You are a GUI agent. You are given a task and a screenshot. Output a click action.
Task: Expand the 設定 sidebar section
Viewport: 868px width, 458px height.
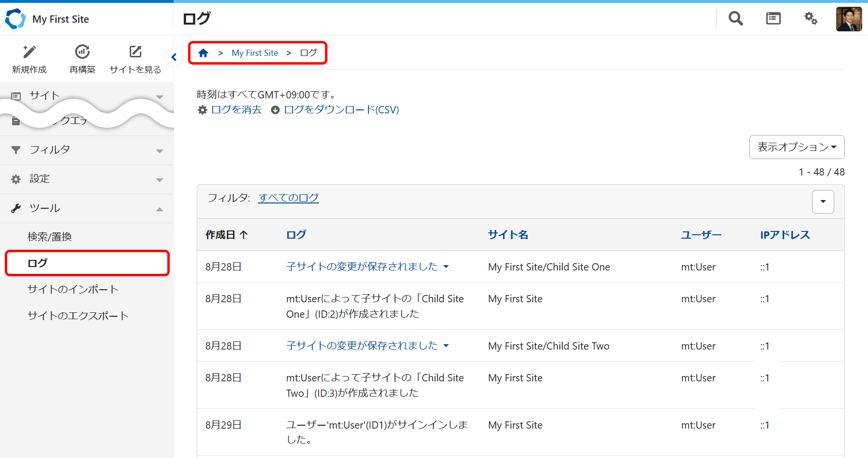point(87,179)
